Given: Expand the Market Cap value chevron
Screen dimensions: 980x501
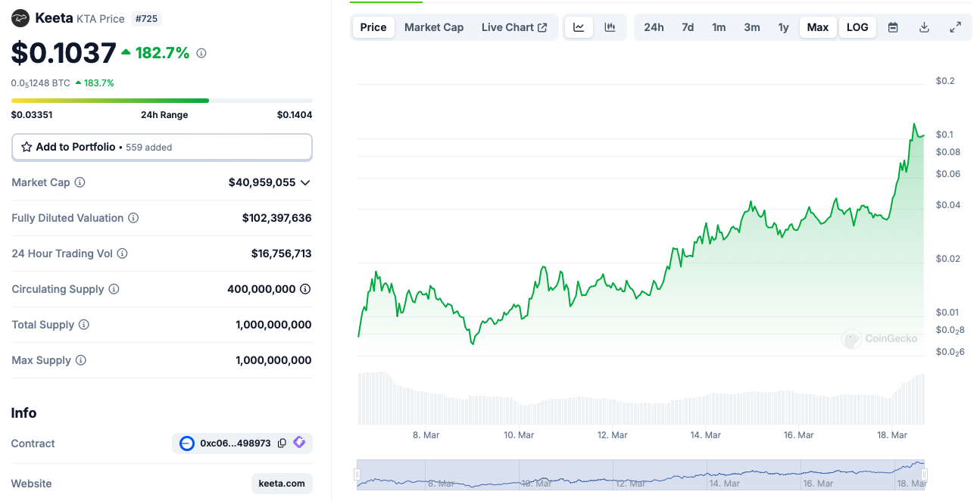Looking at the screenshot, I should (x=305, y=182).
